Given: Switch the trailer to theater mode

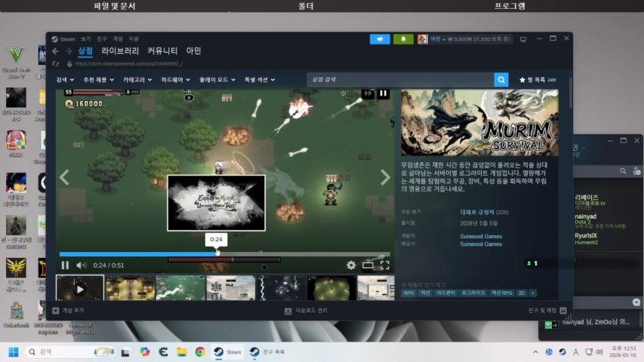Looking at the screenshot, I should pos(368,265).
